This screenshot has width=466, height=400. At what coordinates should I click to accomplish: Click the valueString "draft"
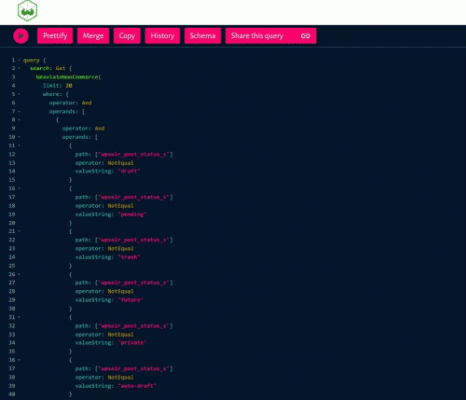pos(129,171)
